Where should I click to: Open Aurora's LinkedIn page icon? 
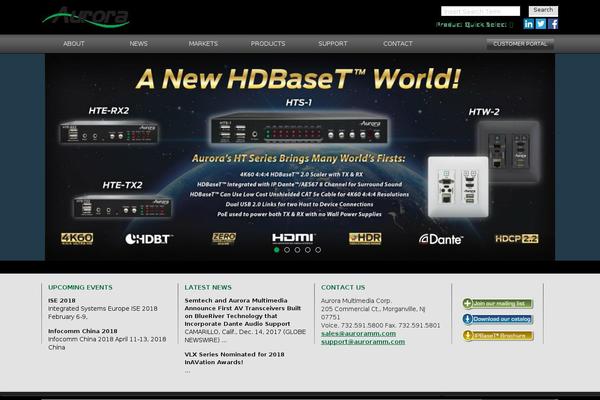click(x=528, y=24)
